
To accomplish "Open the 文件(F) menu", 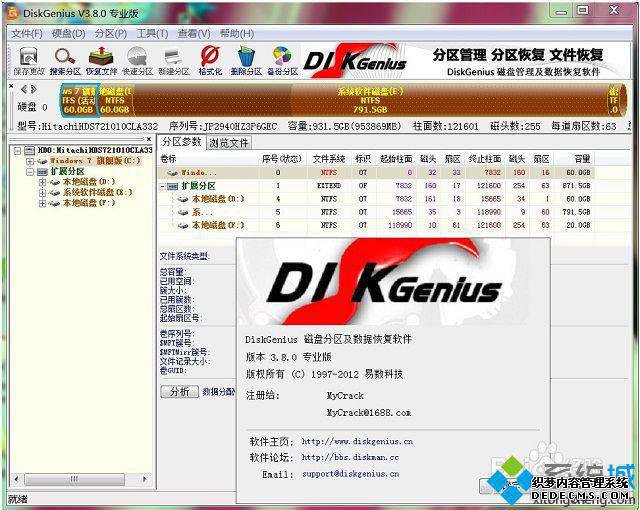I will point(27,33).
